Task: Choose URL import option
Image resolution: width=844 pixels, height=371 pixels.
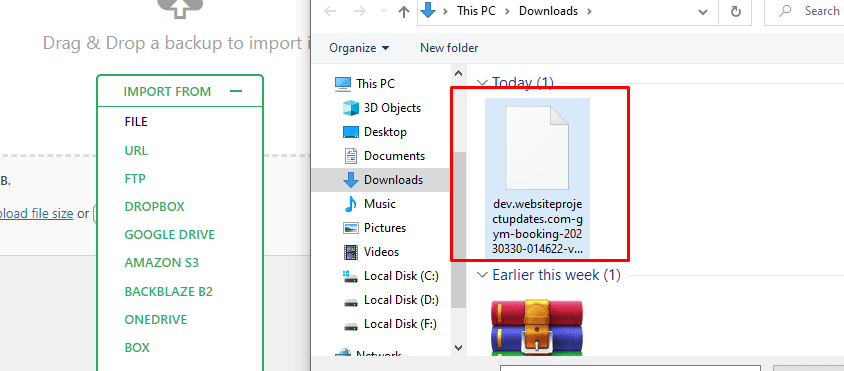Action: coord(136,150)
